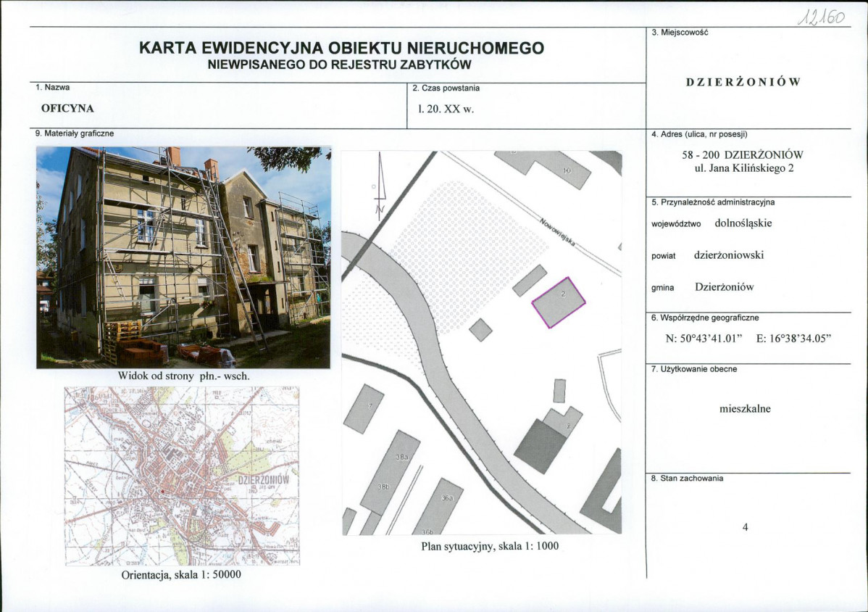The width and height of the screenshot is (868, 612).
Task: Click the caption 'Widok od strony płn.- wsch.'
Action: pos(184,376)
